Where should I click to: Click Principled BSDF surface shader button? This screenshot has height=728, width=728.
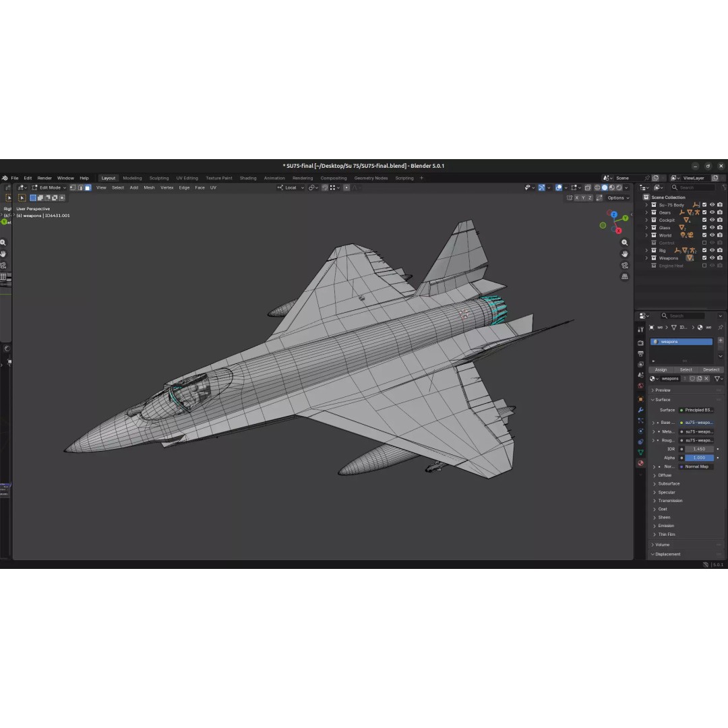[696, 411]
